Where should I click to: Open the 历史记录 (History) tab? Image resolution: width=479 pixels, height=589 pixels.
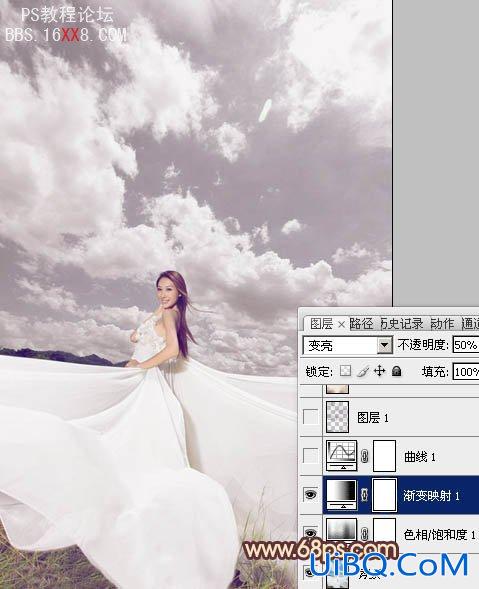[x=402, y=323]
